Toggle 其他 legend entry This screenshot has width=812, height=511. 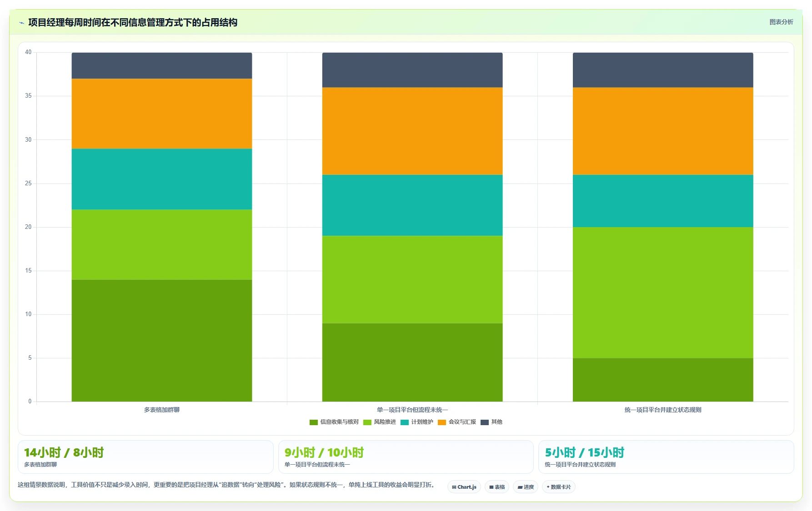[491, 422]
